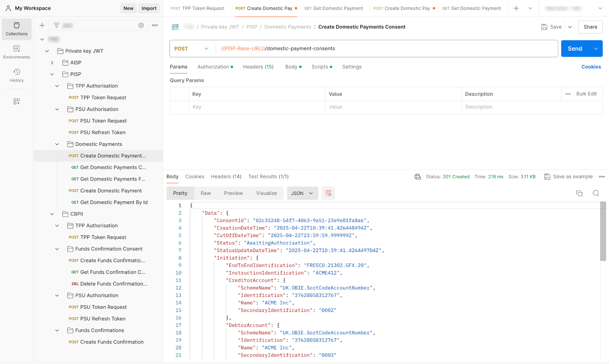Click the query params Value input cell
Image resolution: width=609 pixels, height=364 pixels.
tap(393, 107)
